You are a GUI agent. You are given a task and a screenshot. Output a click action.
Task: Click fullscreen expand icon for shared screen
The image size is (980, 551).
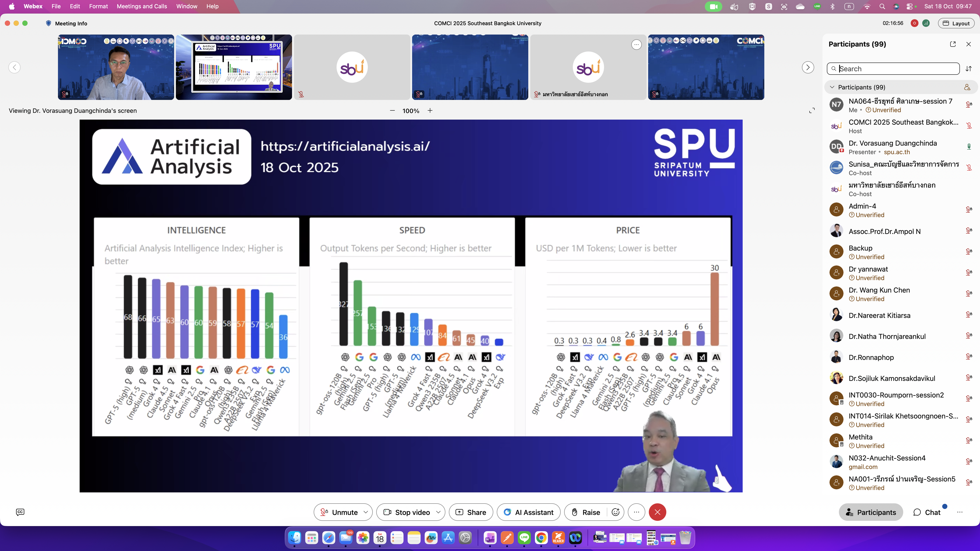tap(812, 110)
